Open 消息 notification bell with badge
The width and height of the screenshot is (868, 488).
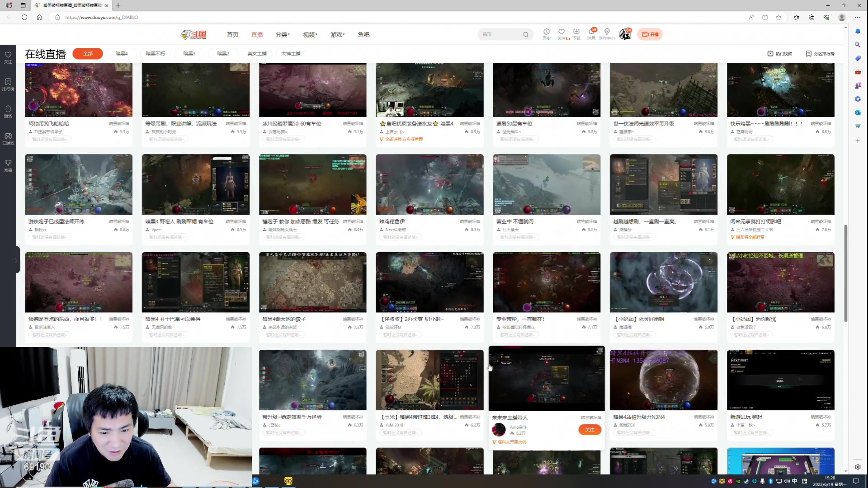591,34
